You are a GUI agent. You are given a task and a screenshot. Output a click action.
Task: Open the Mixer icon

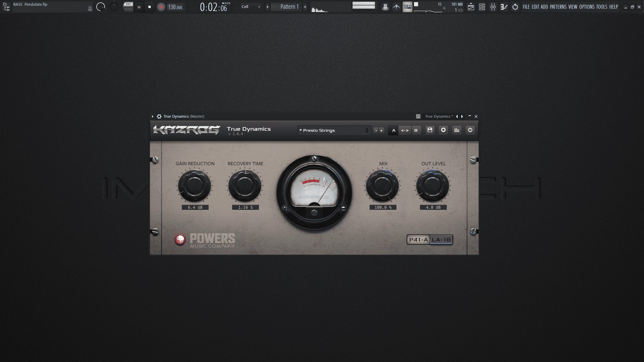pos(493,7)
